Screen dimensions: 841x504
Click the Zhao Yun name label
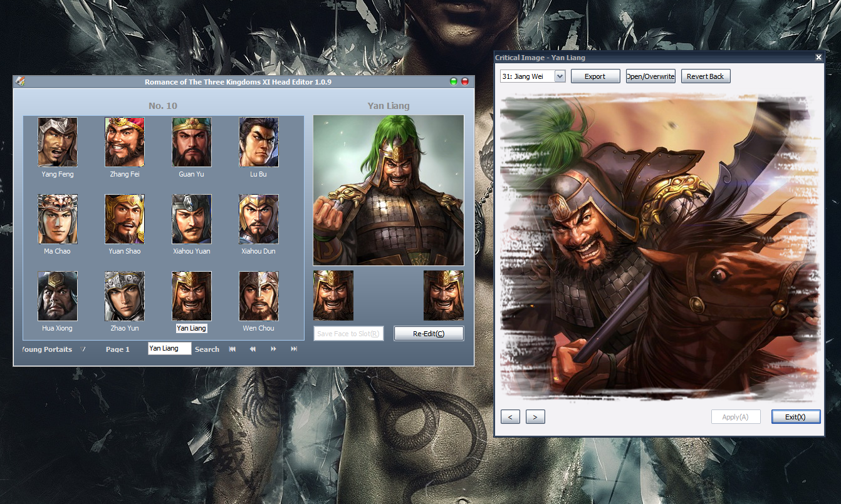(x=124, y=328)
